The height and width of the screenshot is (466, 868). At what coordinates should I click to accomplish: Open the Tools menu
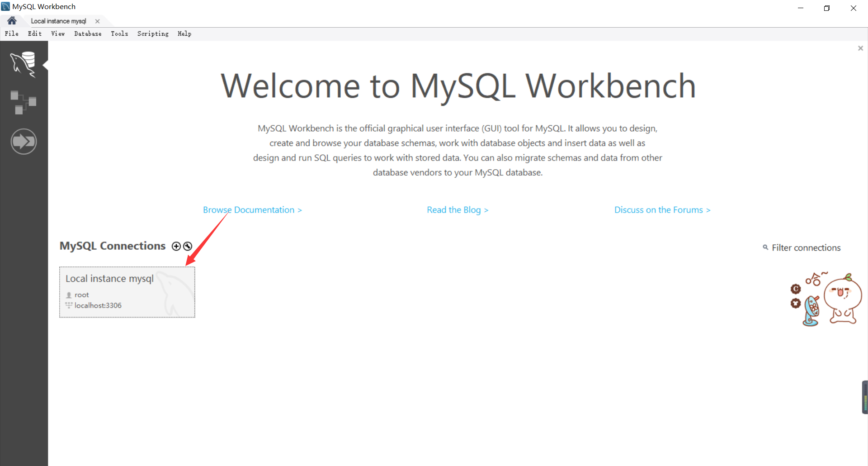click(x=119, y=34)
